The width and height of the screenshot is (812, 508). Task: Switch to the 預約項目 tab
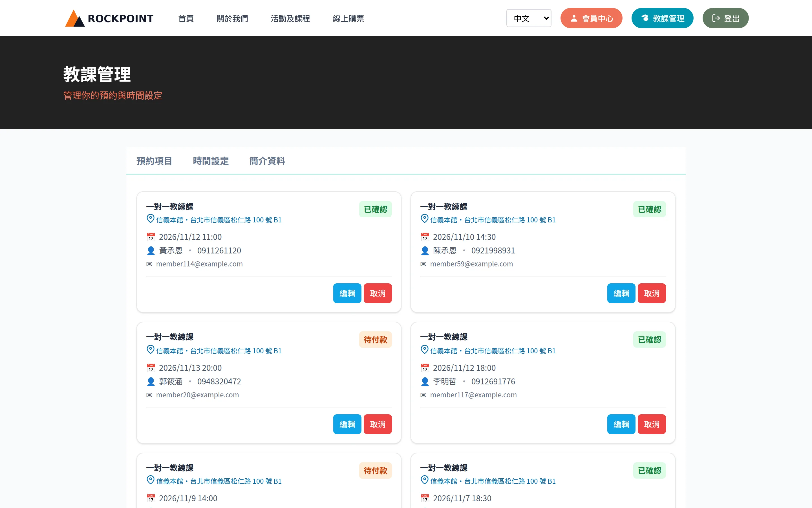tap(154, 161)
